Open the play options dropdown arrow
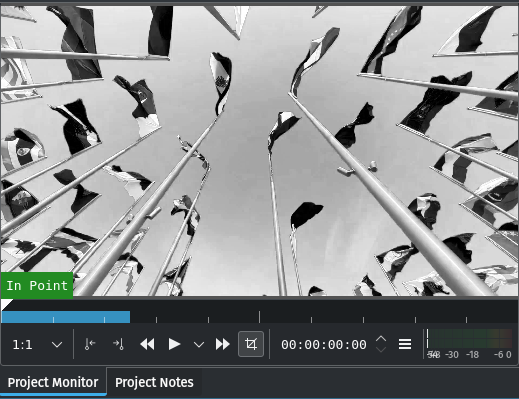 (x=199, y=345)
